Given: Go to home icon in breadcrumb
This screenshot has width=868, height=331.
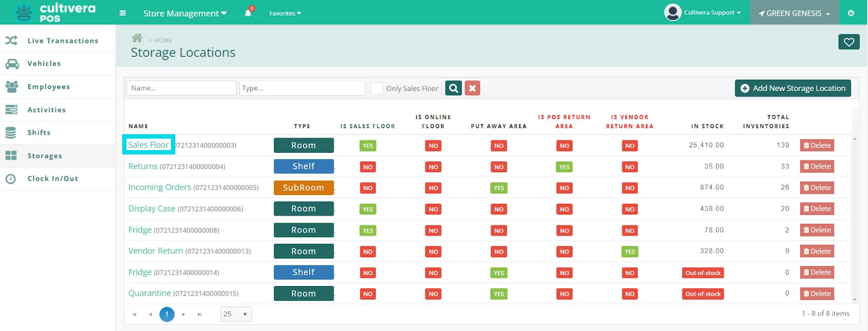Looking at the screenshot, I should click(137, 38).
